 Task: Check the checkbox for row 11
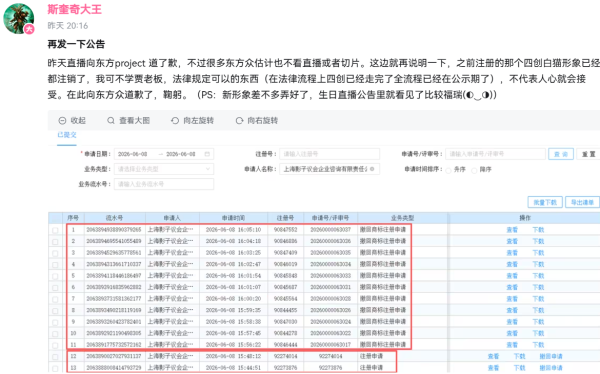[x=55, y=345]
